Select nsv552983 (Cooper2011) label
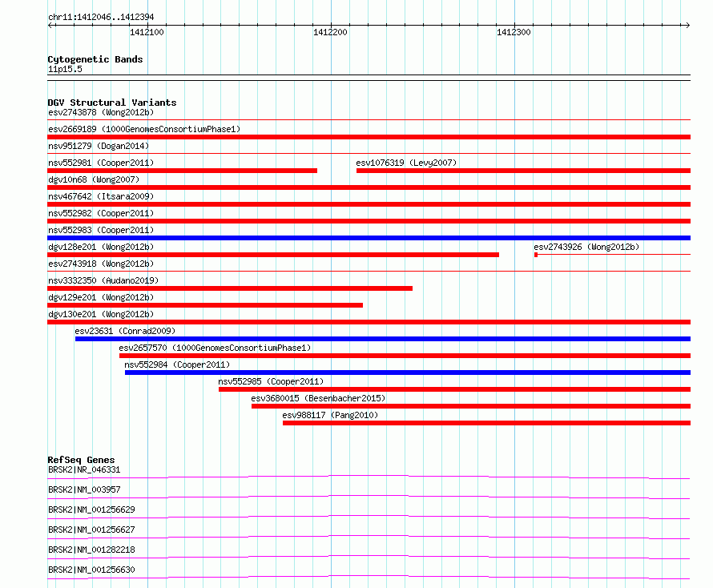Screen dimensions: 713x588 [101, 230]
